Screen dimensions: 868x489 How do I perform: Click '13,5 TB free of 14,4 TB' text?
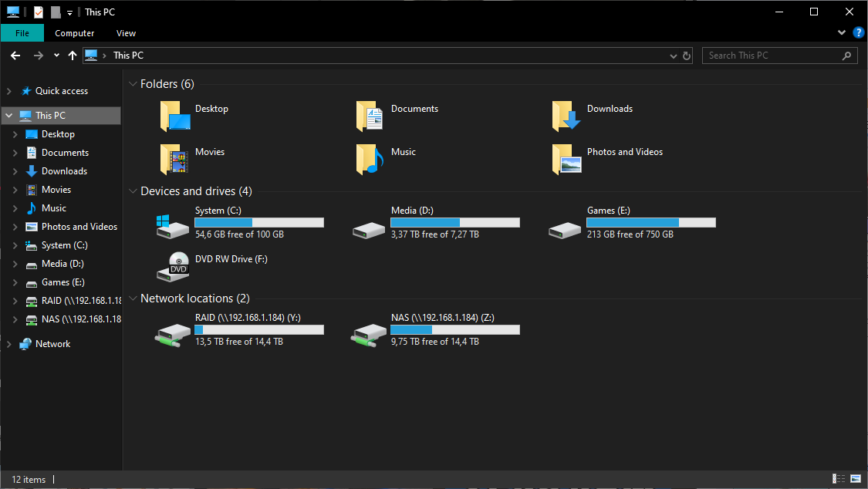[239, 342]
